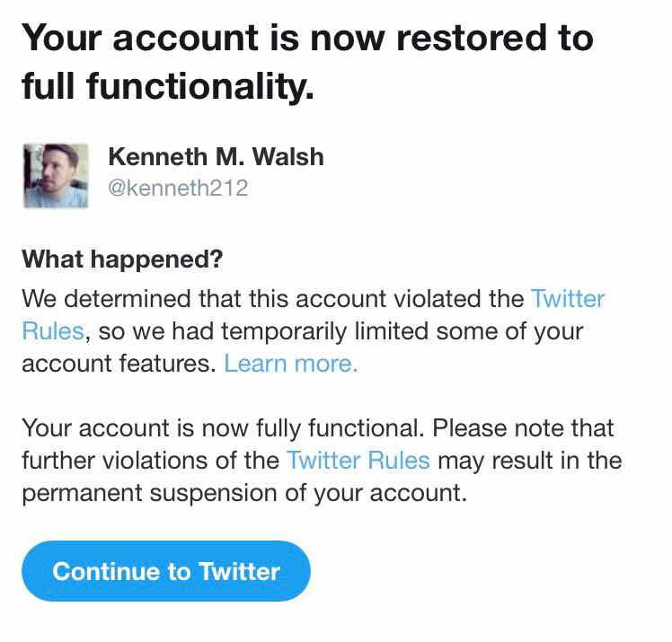Image resolution: width=672 pixels, height=642 pixels.
Task: Open Twitter Rules link in the warning paragraph
Action: pyautogui.click(x=358, y=461)
